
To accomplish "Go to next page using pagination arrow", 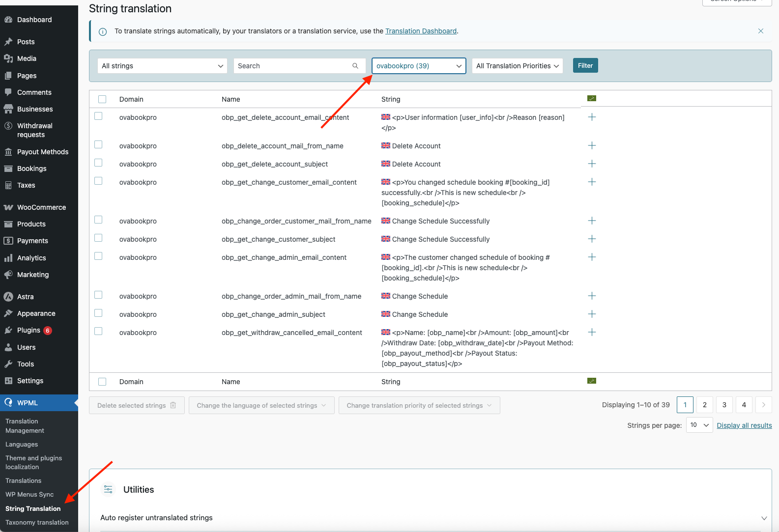I will [x=763, y=405].
